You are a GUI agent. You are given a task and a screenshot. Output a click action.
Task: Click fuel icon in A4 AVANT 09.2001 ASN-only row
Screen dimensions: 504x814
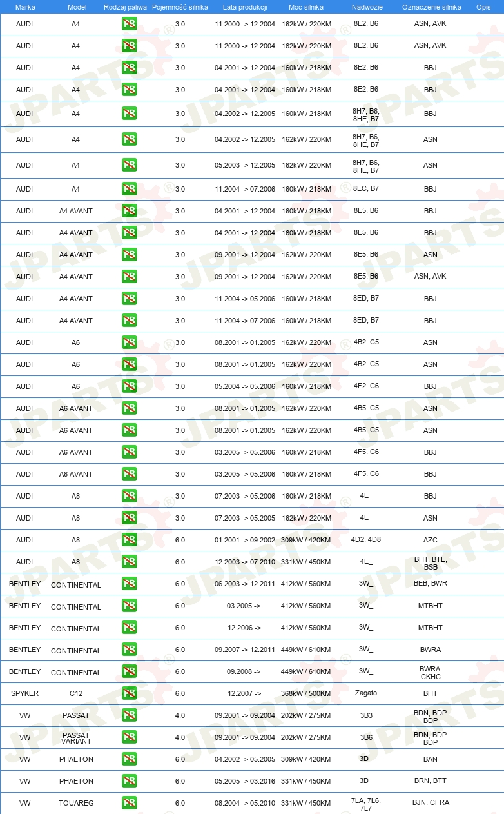[x=129, y=255]
